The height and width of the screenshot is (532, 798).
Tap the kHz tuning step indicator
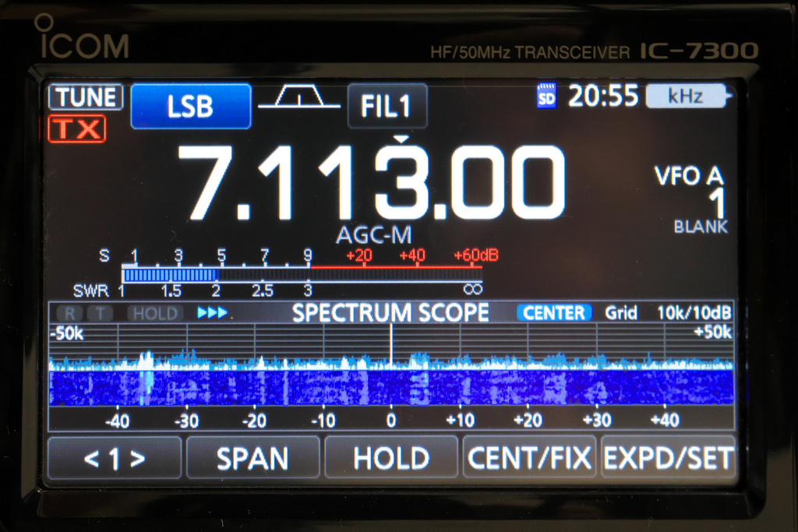pyautogui.click(x=688, y=96)
